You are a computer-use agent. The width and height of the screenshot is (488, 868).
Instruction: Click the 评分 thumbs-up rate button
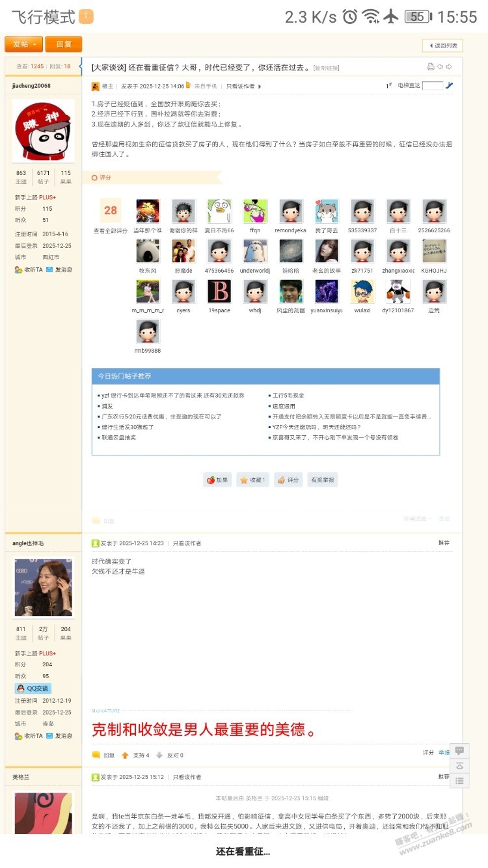288,480
